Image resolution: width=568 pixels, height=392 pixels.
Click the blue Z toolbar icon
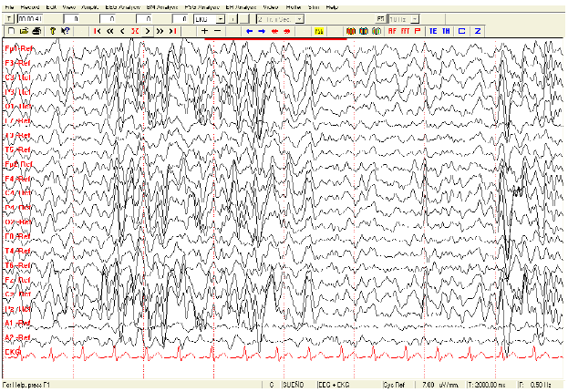(x=478, y=31)
